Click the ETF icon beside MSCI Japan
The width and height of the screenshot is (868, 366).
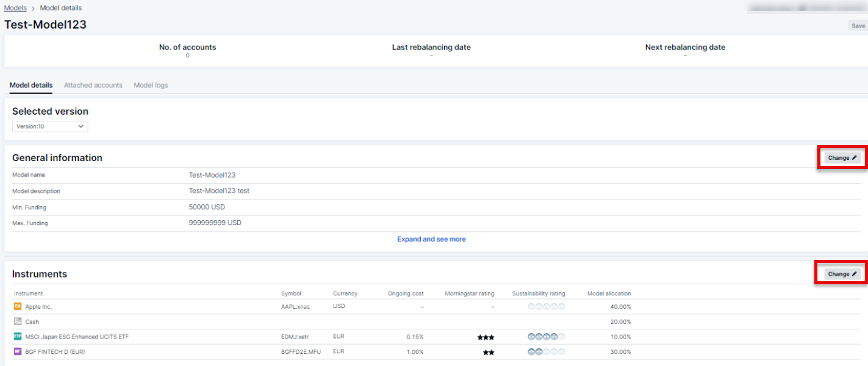click(x=18, y=337)
